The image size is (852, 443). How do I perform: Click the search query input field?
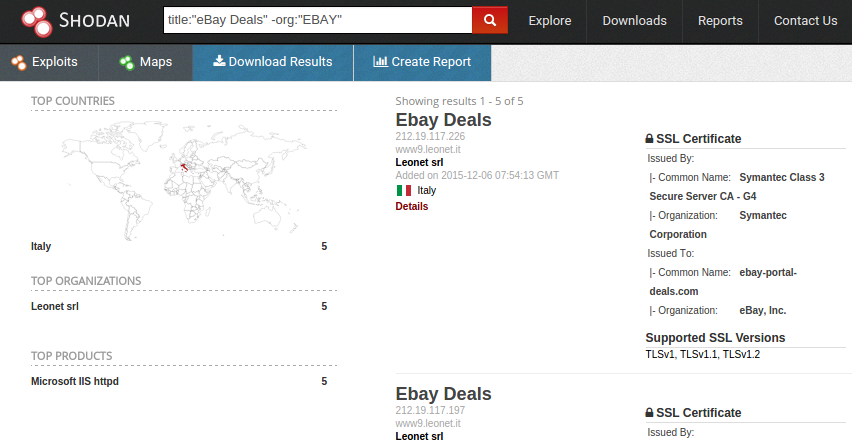(318, 20)
